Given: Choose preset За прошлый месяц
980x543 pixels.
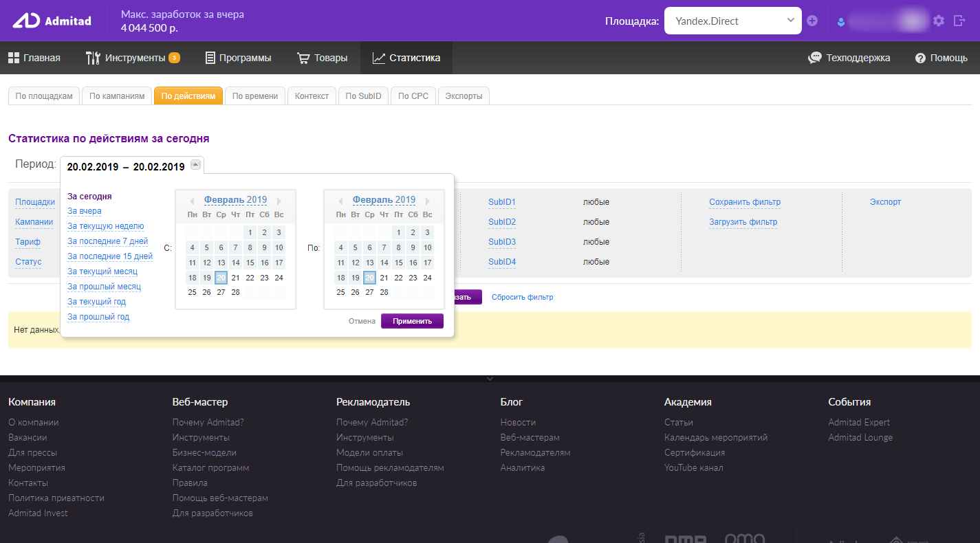Looking at the screenshot, I should tap(105, 287).
